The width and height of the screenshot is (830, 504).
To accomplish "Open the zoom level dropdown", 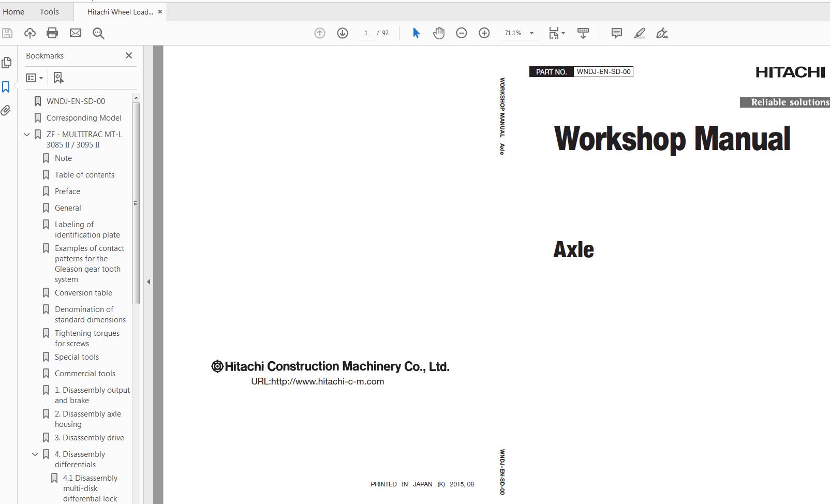I will (531, 33).
